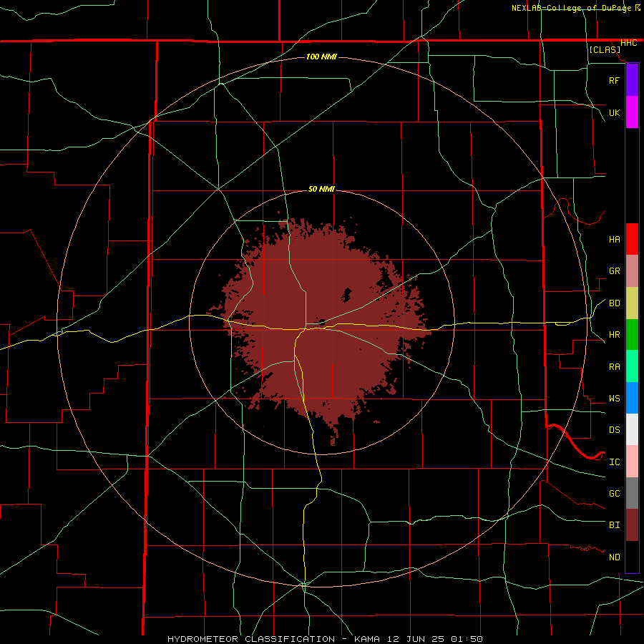Screen dimensions: 644x644
Task: Click the KAMA radar site identifier
Action: [x=367, y=639]
